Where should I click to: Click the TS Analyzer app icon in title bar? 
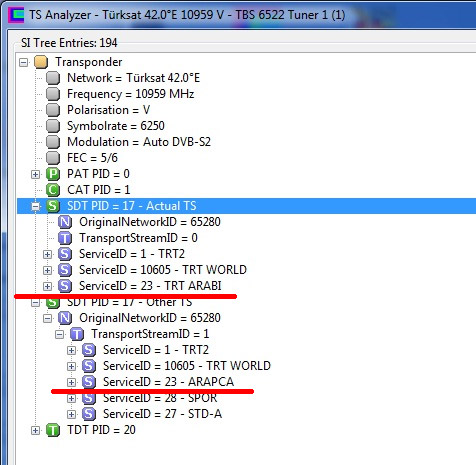point(16,15)
